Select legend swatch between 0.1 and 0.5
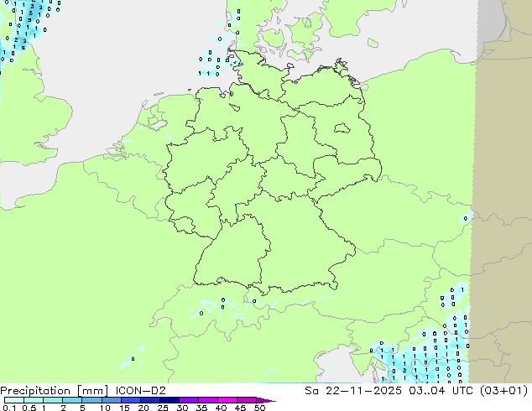This screenshot has width=532, height=411. coord(14,400)
